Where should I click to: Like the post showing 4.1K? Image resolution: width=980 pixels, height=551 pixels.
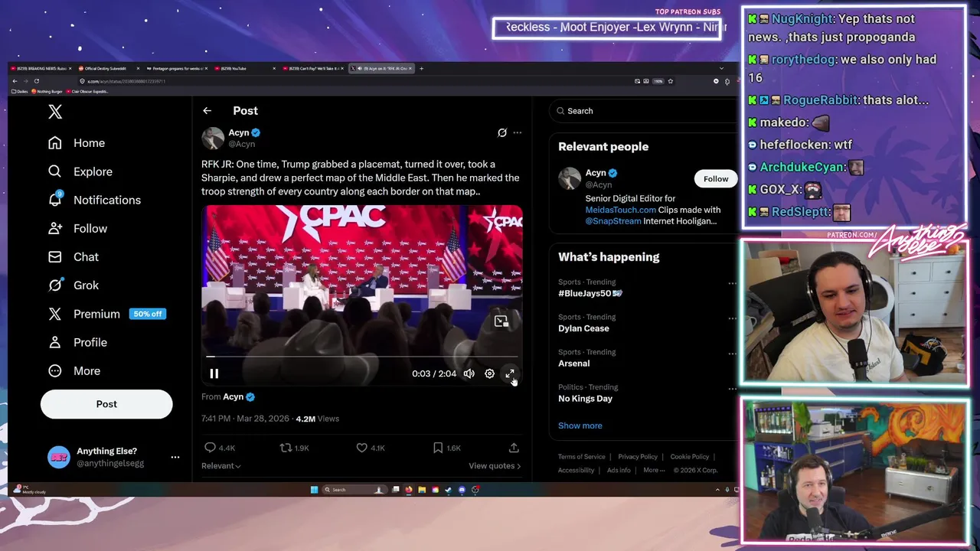(370, 448)
